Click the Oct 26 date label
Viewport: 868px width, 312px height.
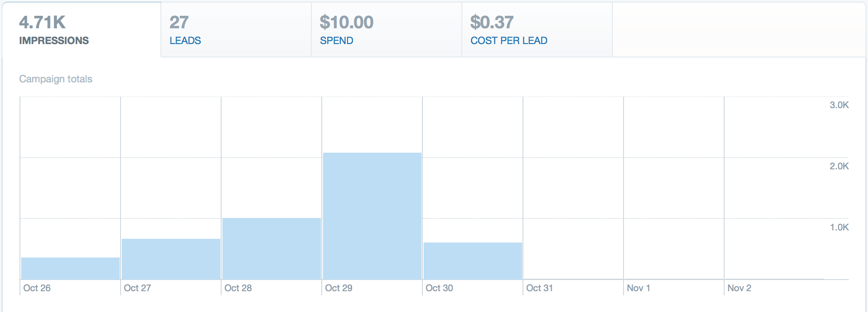point(37,288)
